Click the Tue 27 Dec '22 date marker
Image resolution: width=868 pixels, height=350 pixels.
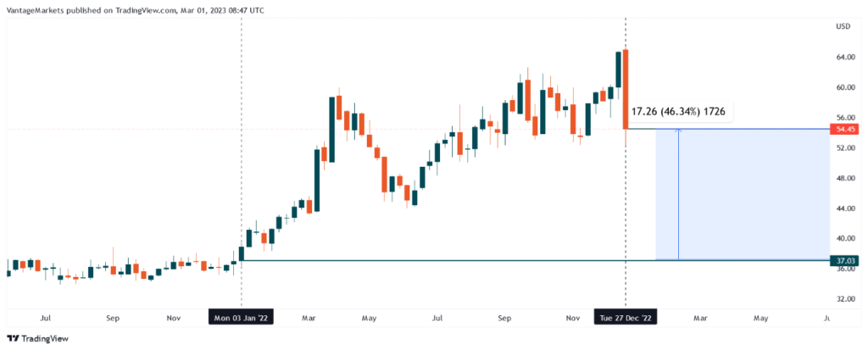point(626,318)
